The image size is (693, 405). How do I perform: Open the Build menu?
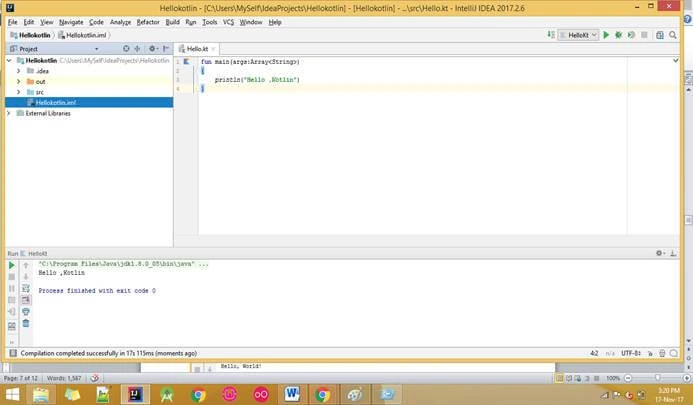[x=172, y=22]
